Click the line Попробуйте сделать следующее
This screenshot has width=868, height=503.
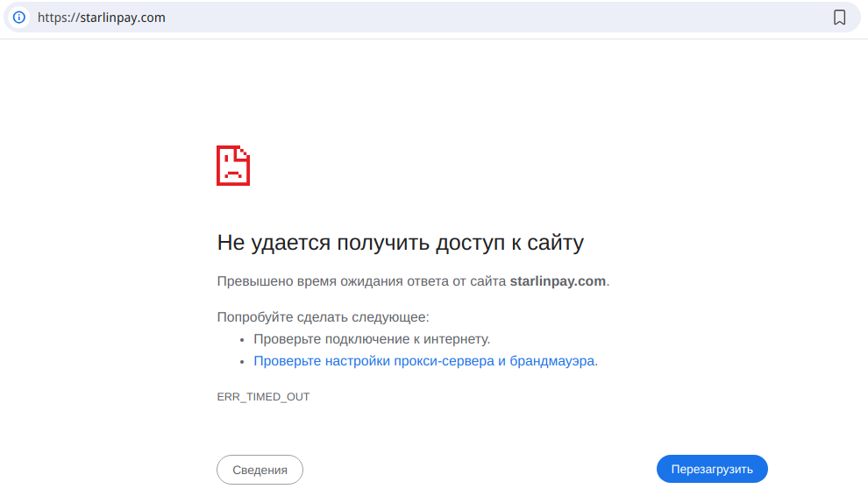[324, 317]
